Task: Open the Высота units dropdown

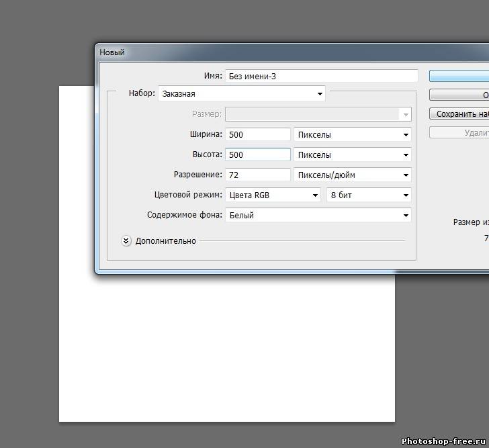Action: tap(353, 155)
